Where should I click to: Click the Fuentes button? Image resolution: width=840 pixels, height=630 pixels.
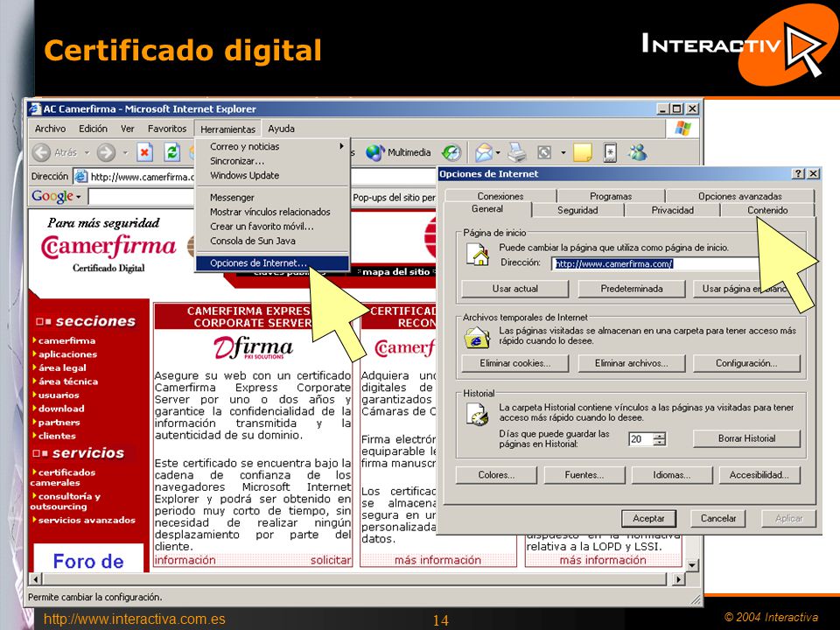click(x=584, y=474)
